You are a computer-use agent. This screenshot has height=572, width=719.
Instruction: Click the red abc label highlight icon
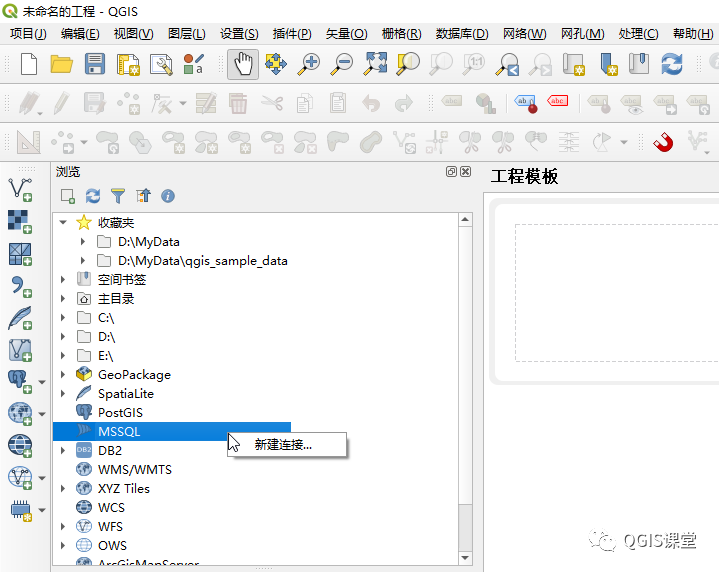pyautogui.click(x=558, y=101)
